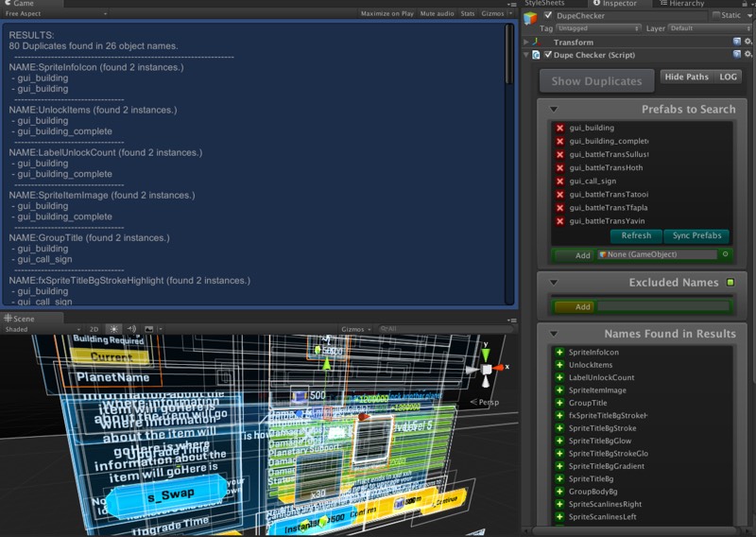Remove gui_building with its red X icon

559,128
